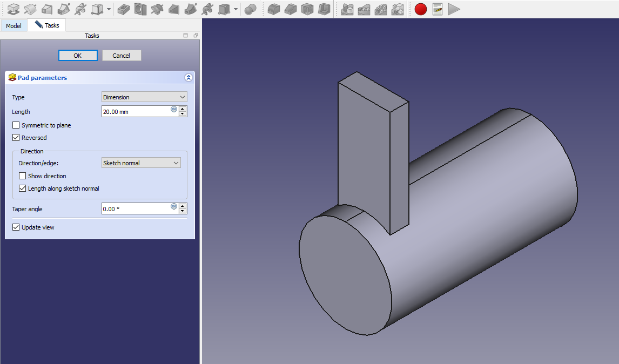Select the Pad tool in the toolbar
Viewport: 619px width, 364px height.
(13, 9)
